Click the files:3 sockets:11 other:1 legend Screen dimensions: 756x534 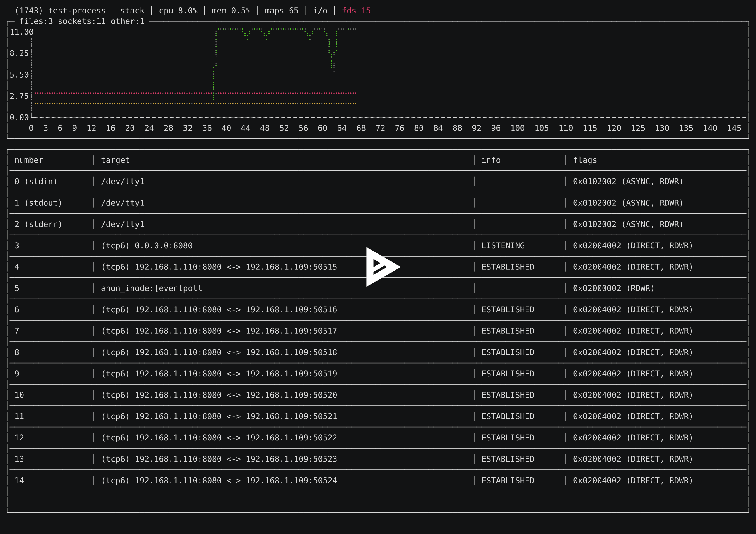82,21
